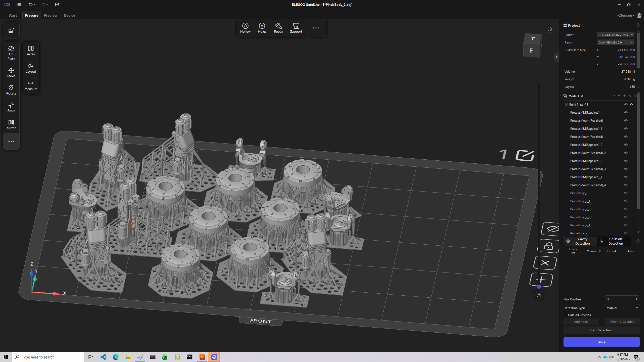Click the Array duplication tool
Viewport: 644px width, 362px height.
(31, 51)
